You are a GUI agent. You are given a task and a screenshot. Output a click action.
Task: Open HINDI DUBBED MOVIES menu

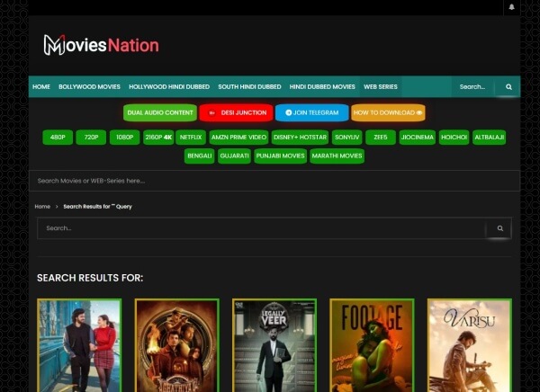click(322, 86)
